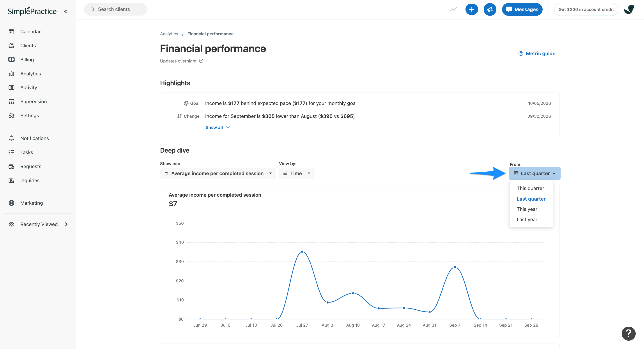Open the user profile avatar

pyautogui.click(x=629, y=9)
